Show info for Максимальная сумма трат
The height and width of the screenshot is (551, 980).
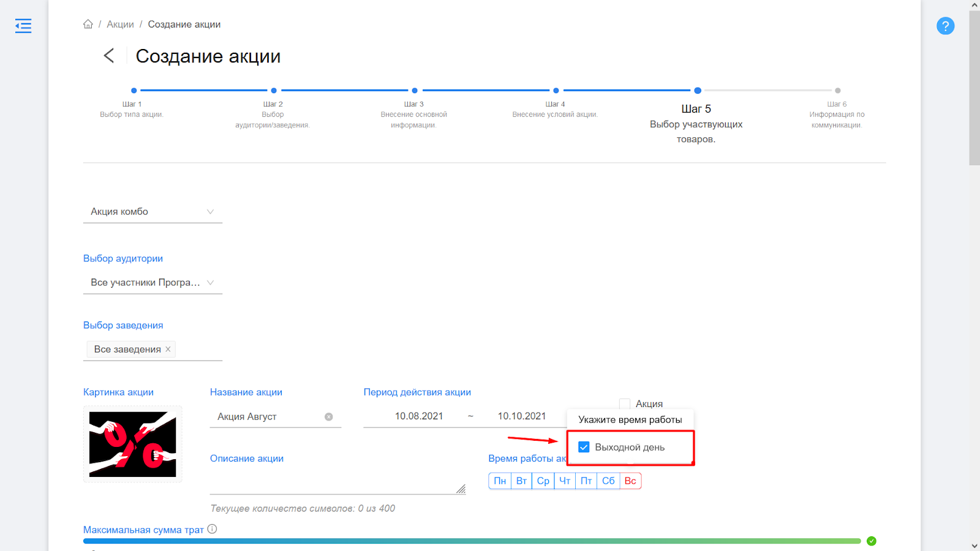point(212,529)
